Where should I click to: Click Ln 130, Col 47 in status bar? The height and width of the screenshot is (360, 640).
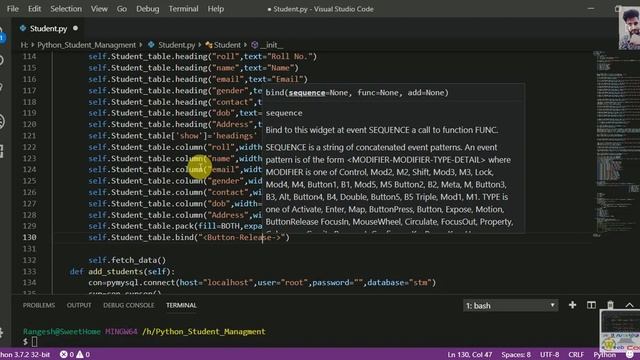point(469,355)
